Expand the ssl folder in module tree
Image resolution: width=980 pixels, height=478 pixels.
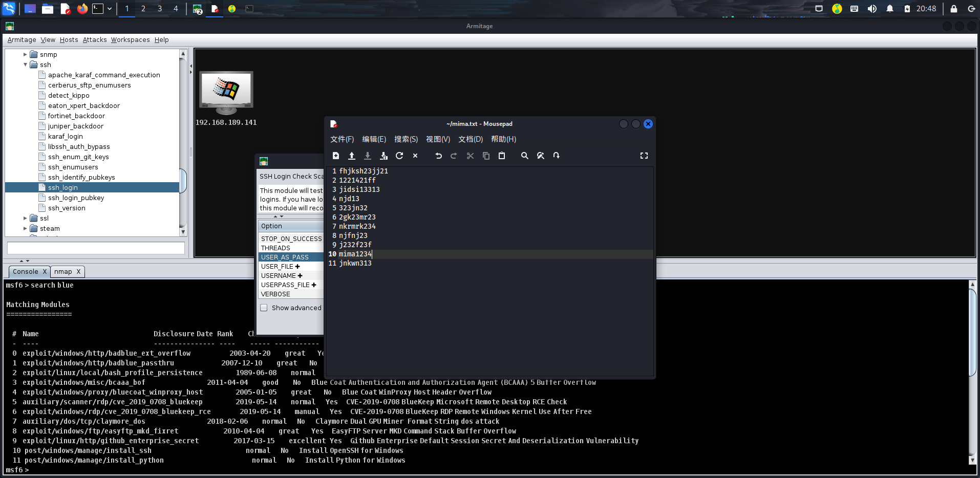pos(26,218)
